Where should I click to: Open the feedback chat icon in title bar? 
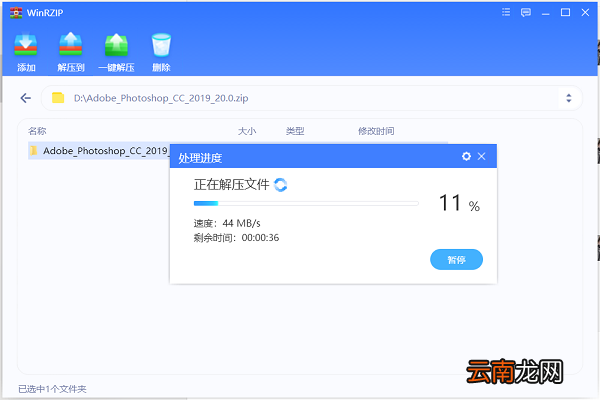coord(526,12)
